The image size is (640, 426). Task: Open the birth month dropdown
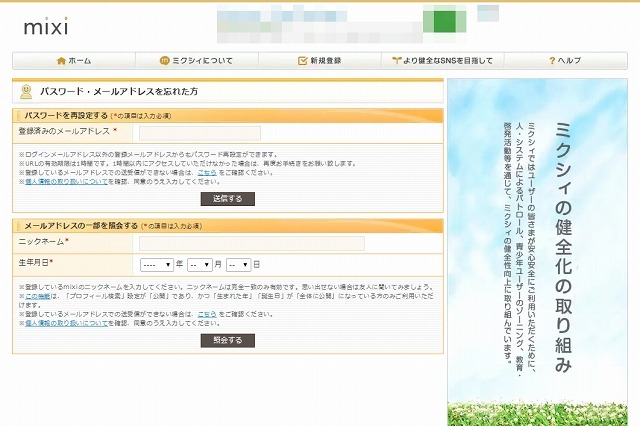click(x=200, y=265)
